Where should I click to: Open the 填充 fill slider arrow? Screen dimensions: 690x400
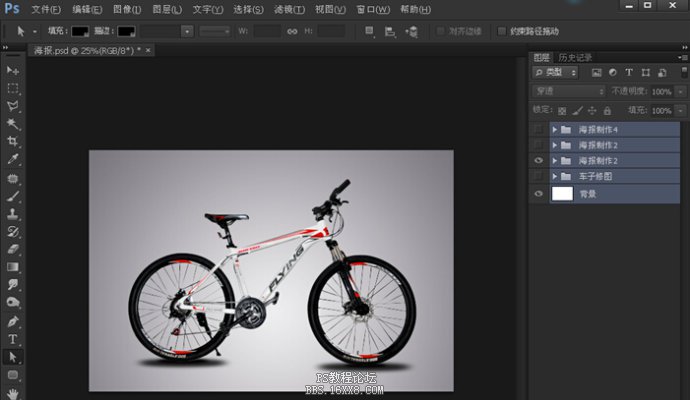681,110
